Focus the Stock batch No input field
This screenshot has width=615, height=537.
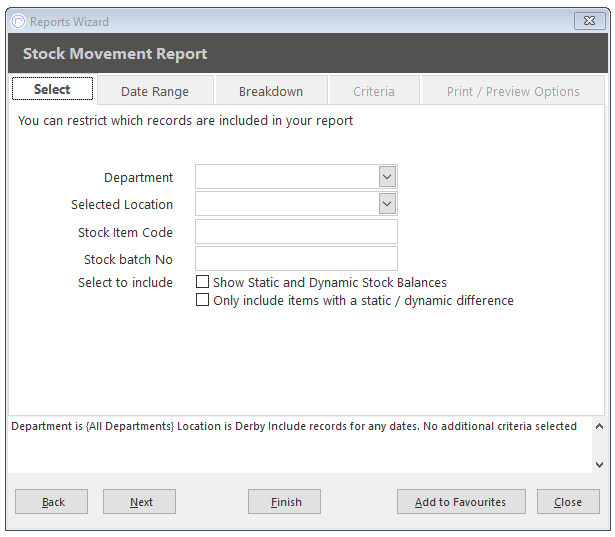[297, 258]
